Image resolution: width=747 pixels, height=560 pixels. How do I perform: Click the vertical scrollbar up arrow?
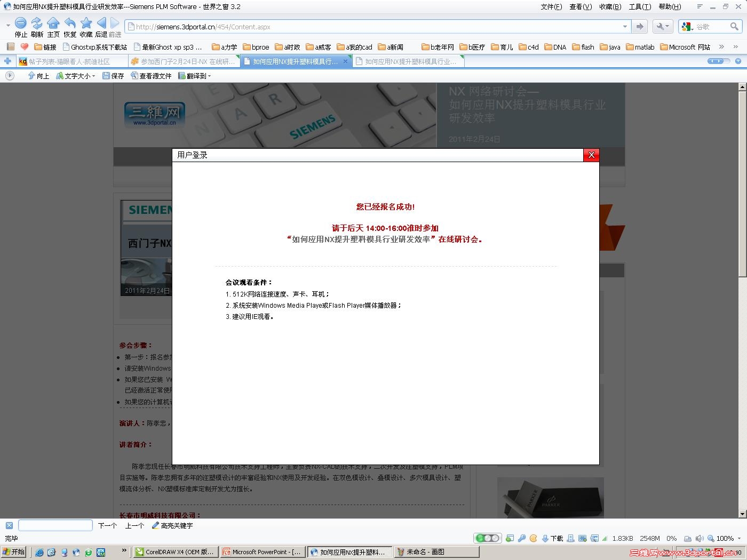(742, 87)
